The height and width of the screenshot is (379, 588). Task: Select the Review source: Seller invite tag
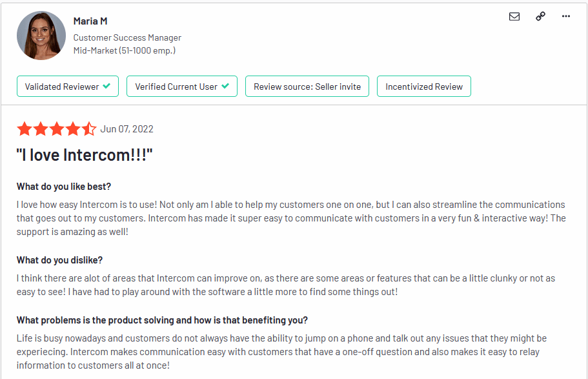307,87
